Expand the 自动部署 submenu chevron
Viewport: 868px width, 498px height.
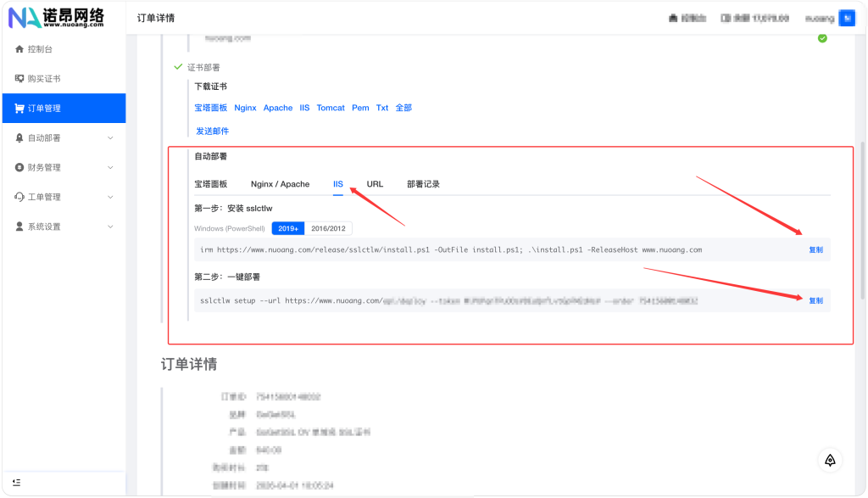pos(110,138)
